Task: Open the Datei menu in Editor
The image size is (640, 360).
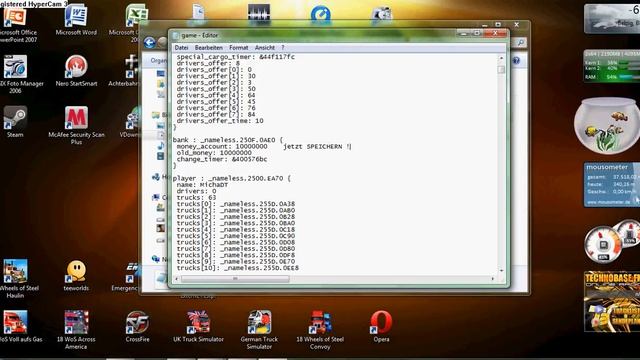Action: [x=181, y=48]
